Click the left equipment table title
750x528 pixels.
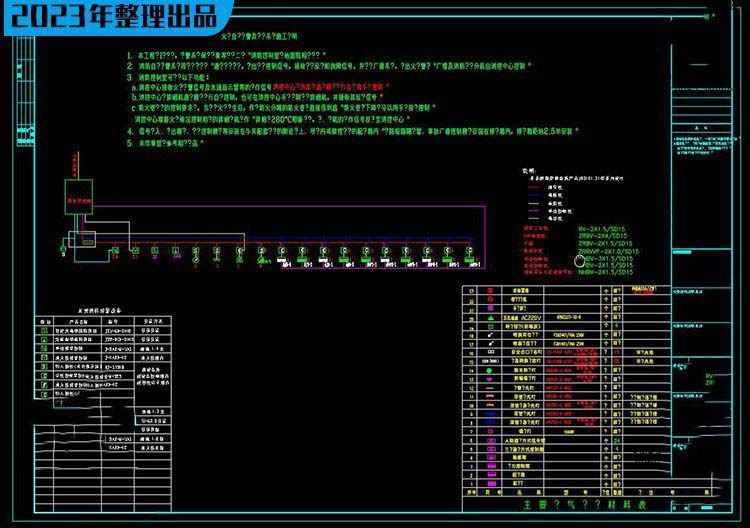coord(101,310)
